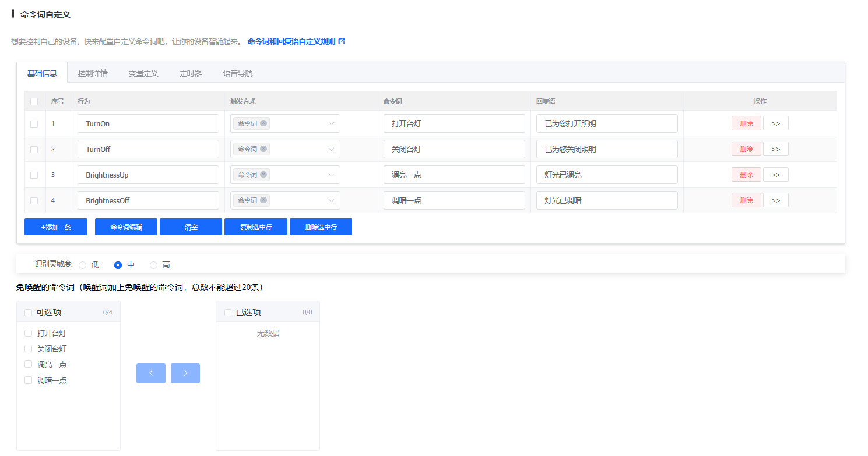868x456 pixels.
Task: Select the 高 sensitivity radio button
Action: (154, 265)
